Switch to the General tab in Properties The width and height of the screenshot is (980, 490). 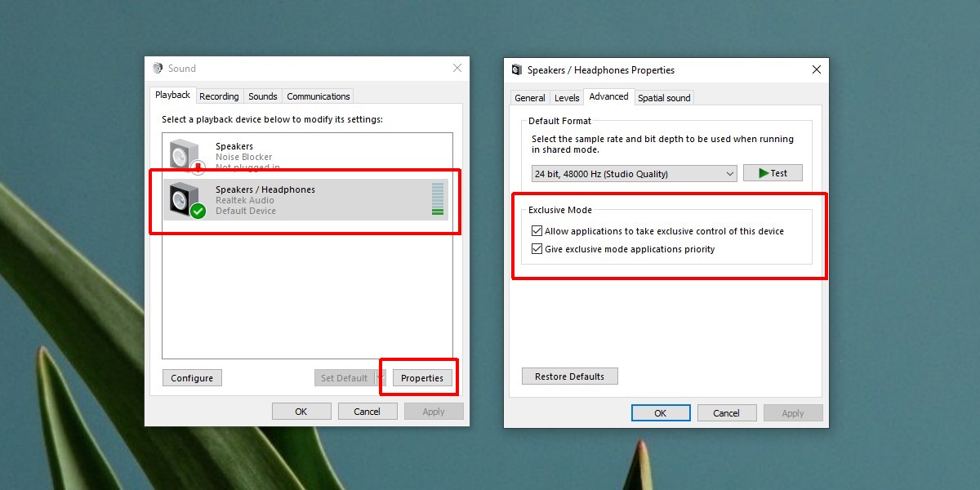click(x=530, y=98)
